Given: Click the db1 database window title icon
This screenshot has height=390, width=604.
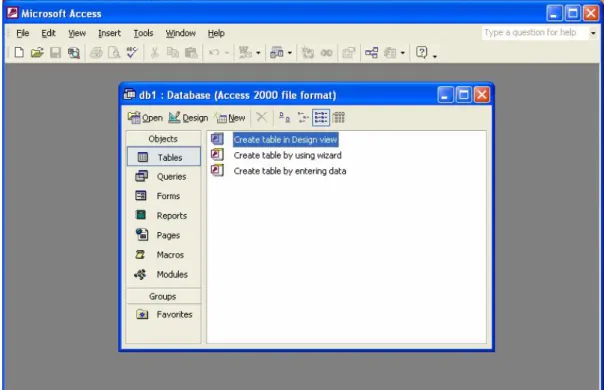Looking at the screenshot, I should pyautogui.click(x=129, y=94).
